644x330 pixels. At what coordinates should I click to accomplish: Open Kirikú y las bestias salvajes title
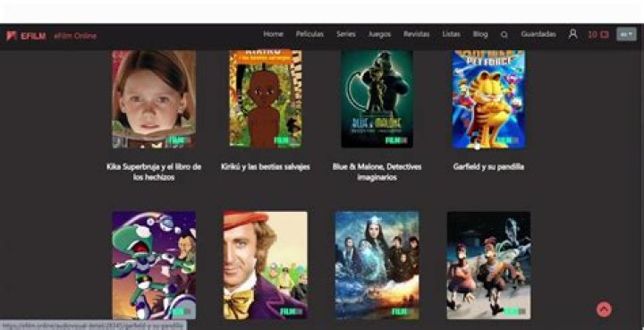pos(266,166)
